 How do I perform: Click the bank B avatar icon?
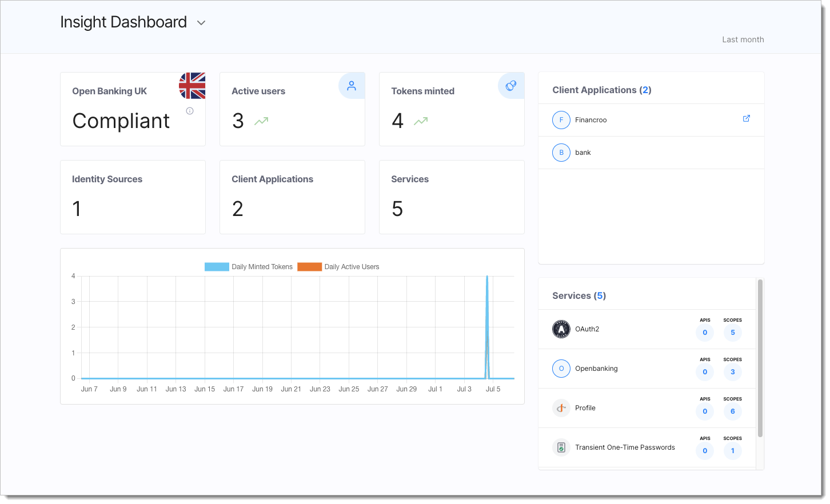click(561, 153)
